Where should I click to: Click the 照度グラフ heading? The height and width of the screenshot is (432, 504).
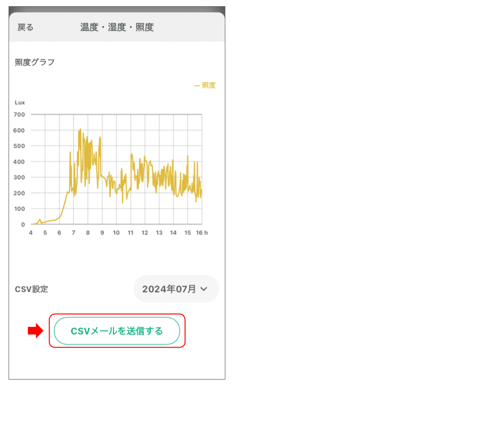point(34,62)
